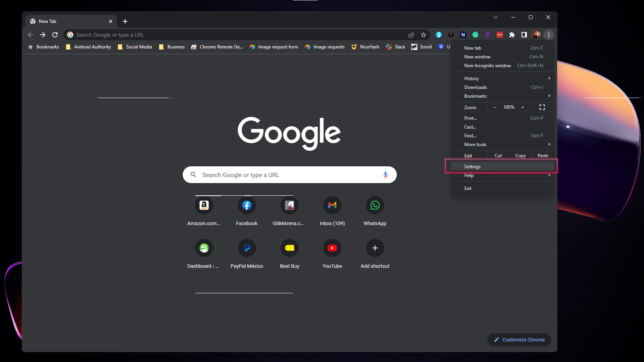Open the tab search dropdown arrow
This screenshot has height=362, width=644.
point(495,17)
